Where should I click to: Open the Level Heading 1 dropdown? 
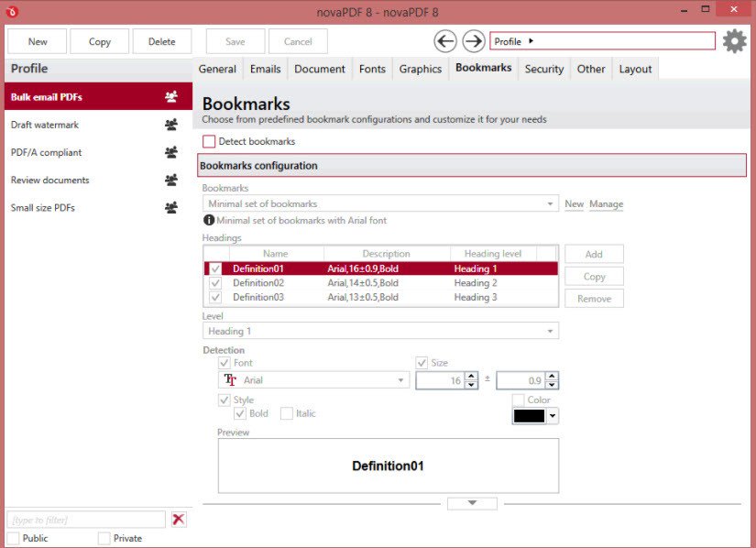[x=380, y=331]
